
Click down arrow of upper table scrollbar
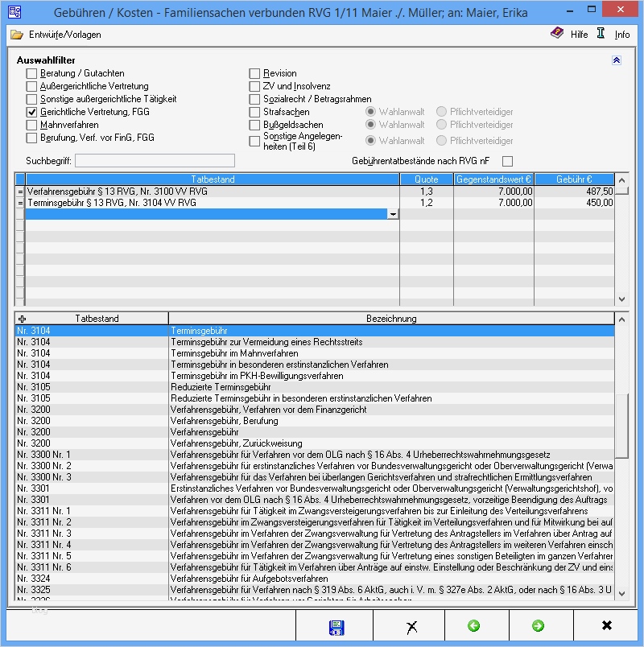621,299
